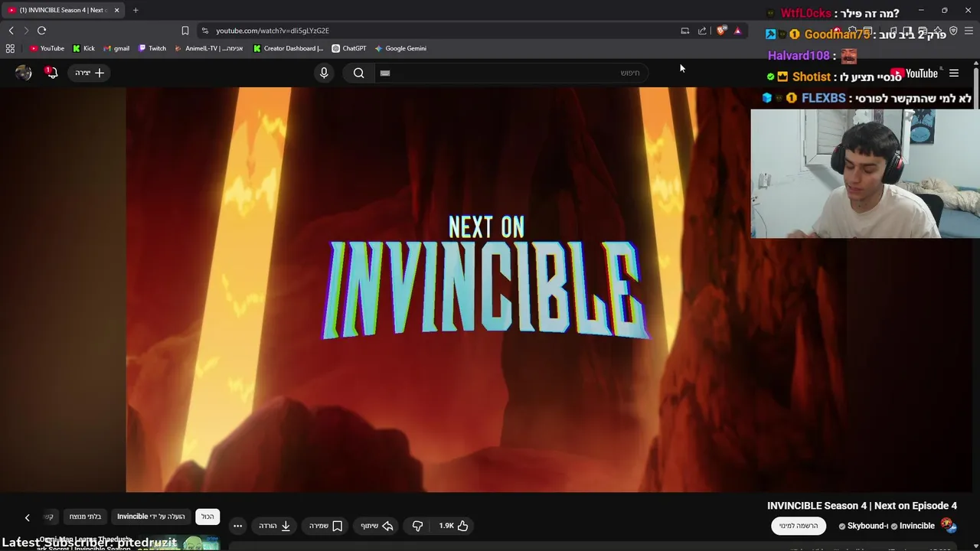Viewport: 980px width, 551px height.
Task: Open the Kick bookmark
Action: (x=83, y=48)
